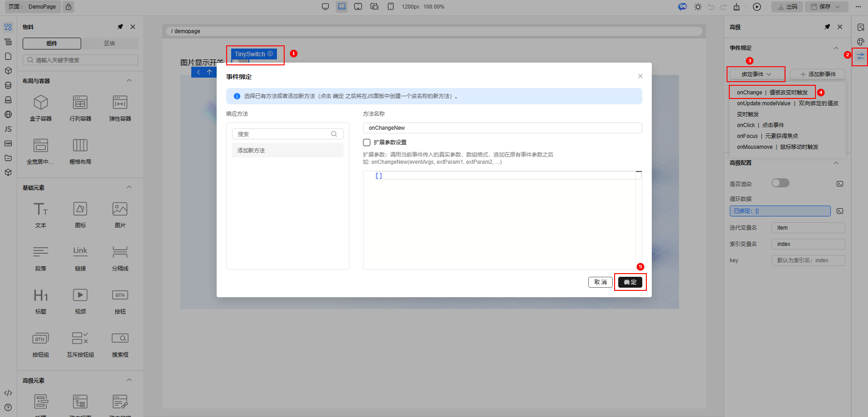
Task: Open the globe i18n panel in sidebar
Action: 8,114
